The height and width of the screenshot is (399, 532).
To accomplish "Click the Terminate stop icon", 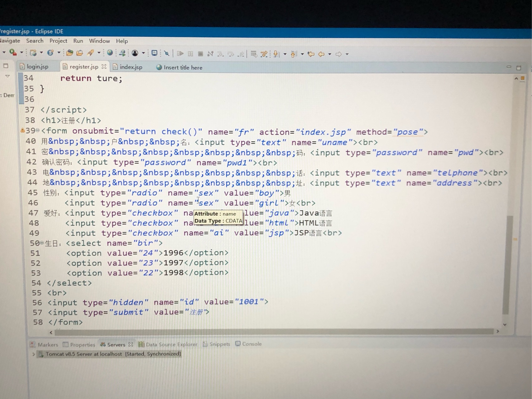I will click(x=200, y=54).
